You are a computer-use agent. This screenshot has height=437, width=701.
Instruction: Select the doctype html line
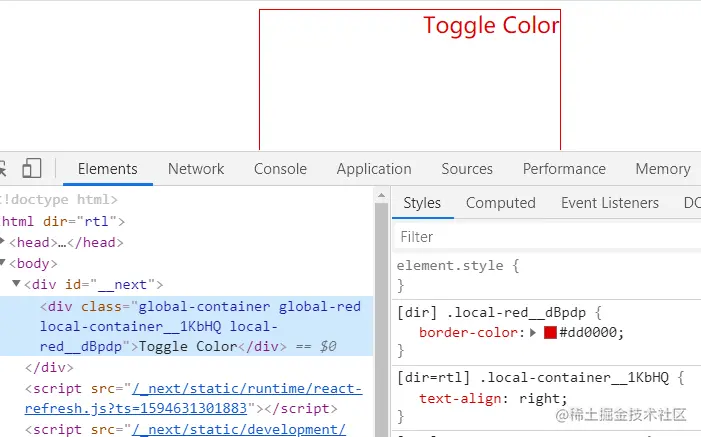pyautogui.click(x=59, y=199)
